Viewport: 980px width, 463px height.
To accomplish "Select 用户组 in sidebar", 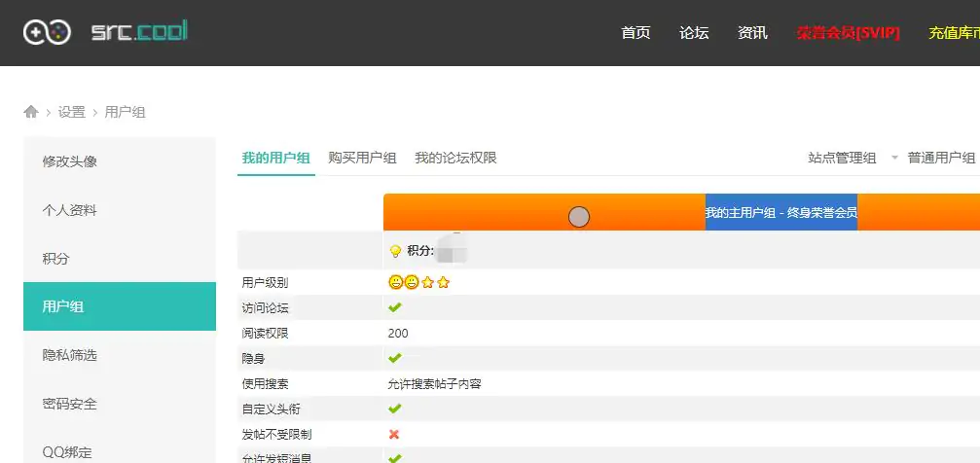I will (x=120, y=306).
